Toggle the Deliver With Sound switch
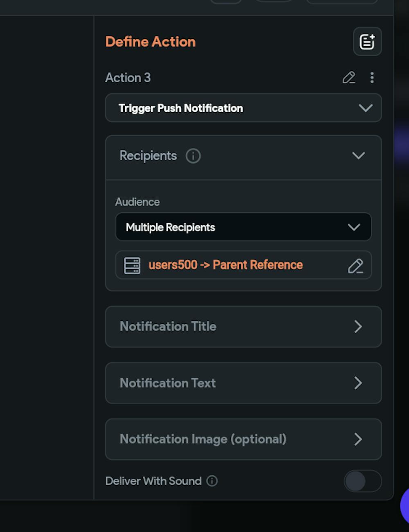This screenshot has height=532, width=409. [x=362, y=481]
